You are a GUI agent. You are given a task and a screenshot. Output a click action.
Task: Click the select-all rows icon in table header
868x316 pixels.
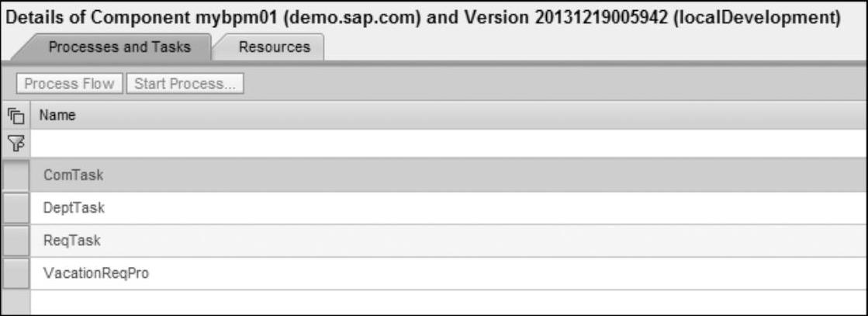coord(16,116)
